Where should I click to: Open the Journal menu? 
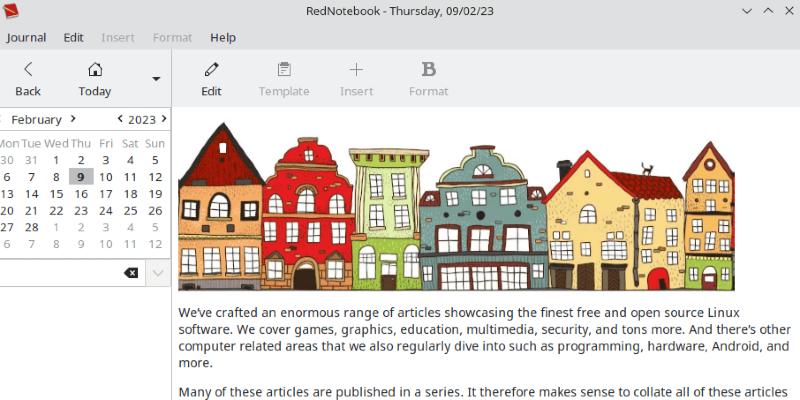click(26, 38)
